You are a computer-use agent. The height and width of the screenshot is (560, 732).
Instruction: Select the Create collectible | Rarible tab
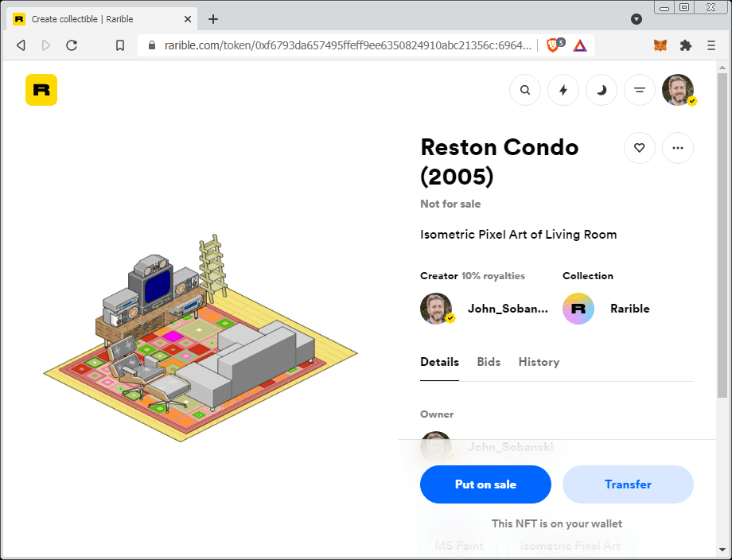click(x=102, y=19)
